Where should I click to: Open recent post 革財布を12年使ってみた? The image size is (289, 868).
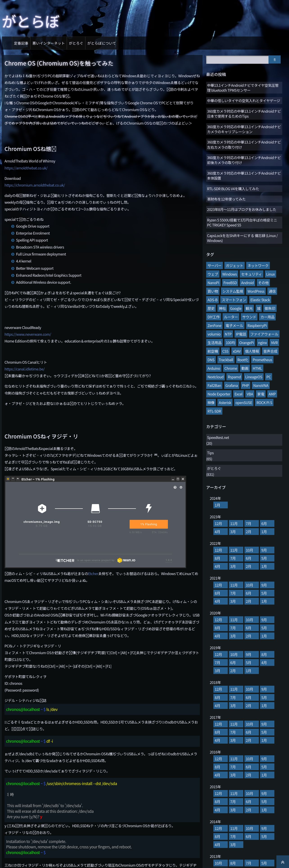244,199
